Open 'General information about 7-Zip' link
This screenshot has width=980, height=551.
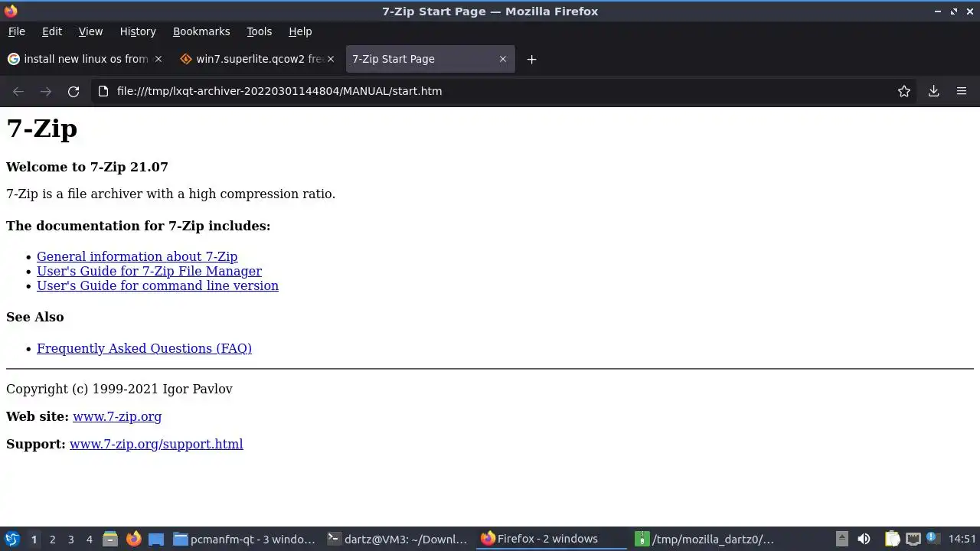coord(137,256)
